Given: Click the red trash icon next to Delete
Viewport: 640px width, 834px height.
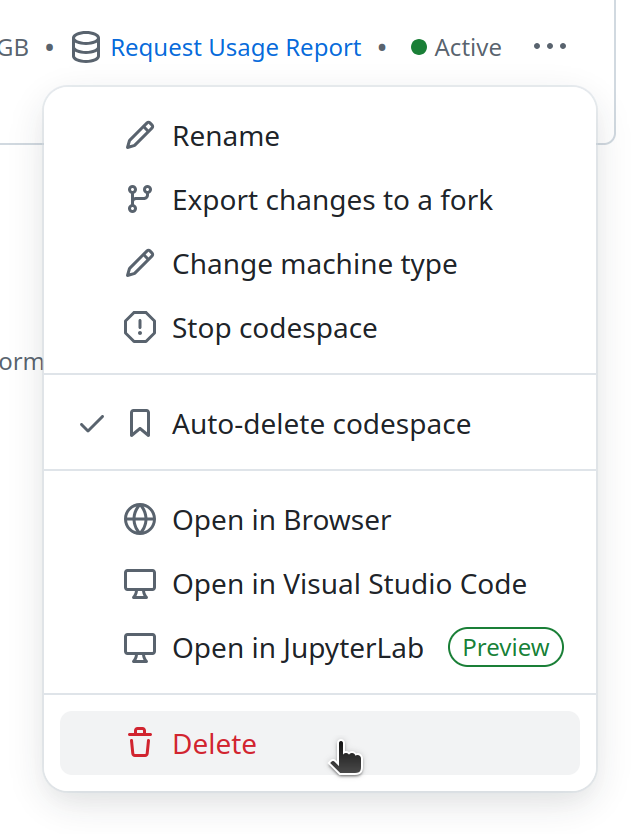Looking at the screenshot, I should click(140, 742).
